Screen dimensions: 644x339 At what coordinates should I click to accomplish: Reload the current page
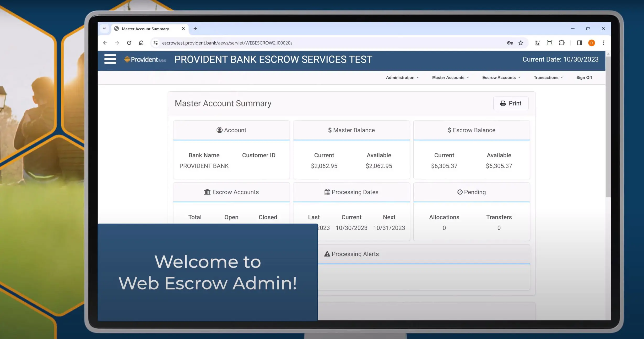click(x=129, y=43)
